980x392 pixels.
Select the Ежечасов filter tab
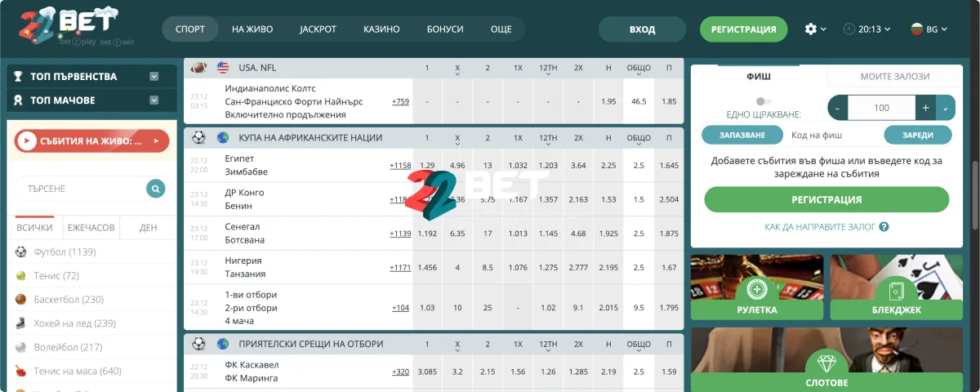tap(91, 228)
